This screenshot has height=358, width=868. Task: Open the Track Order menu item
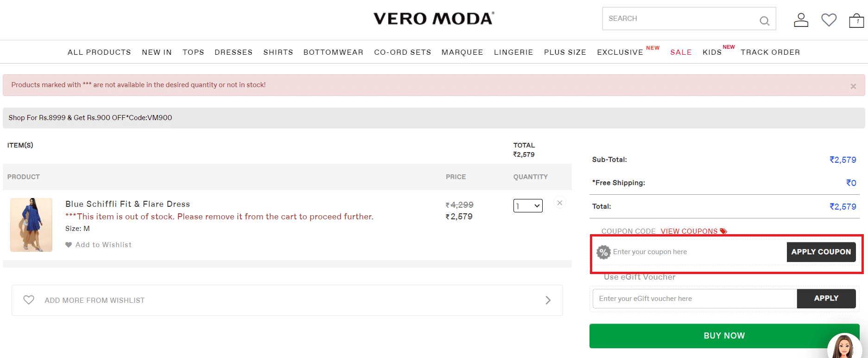(770, 52)
